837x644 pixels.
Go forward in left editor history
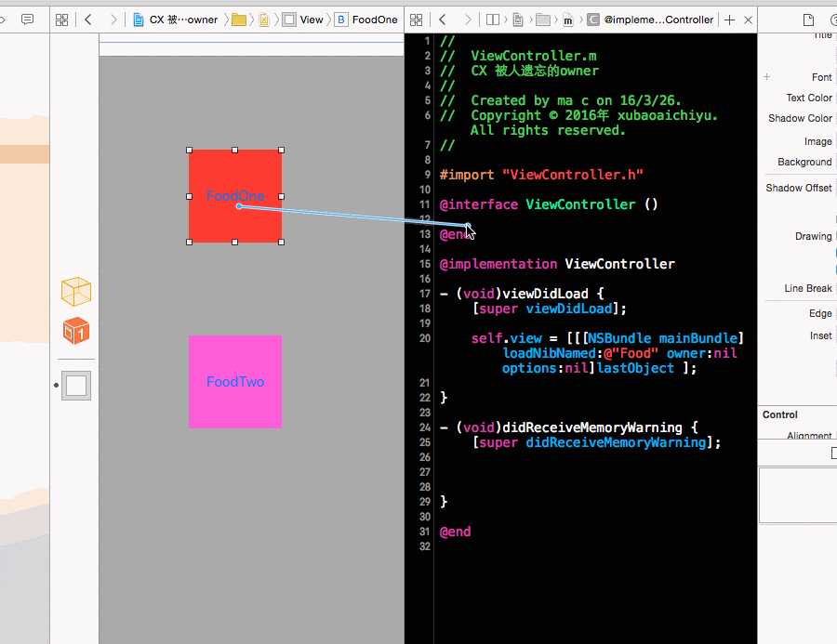(113, 20)
